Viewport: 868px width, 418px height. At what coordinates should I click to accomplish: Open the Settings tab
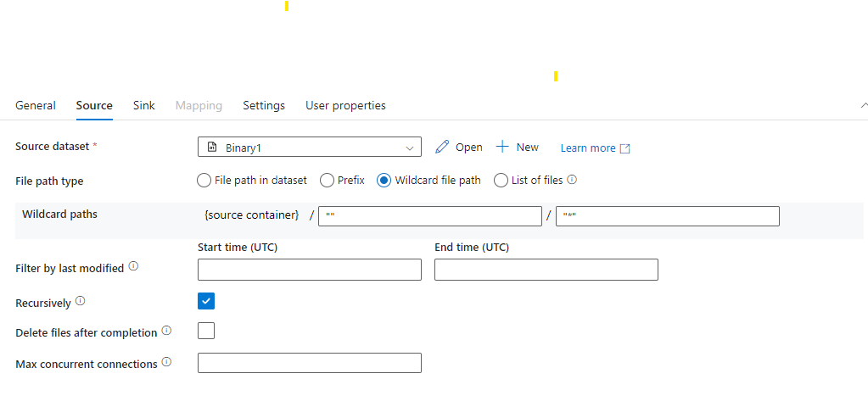coord(264,105)
